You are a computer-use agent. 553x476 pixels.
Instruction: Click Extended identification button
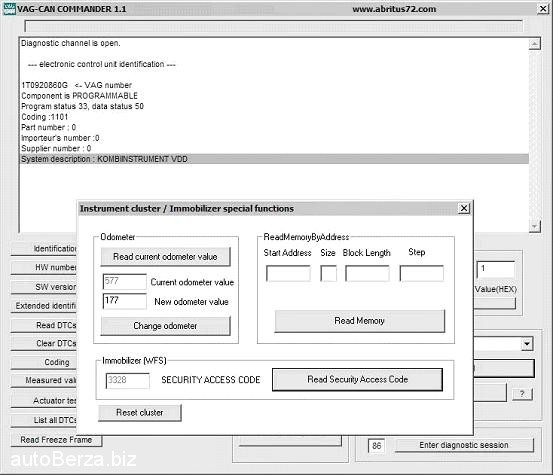44,306
